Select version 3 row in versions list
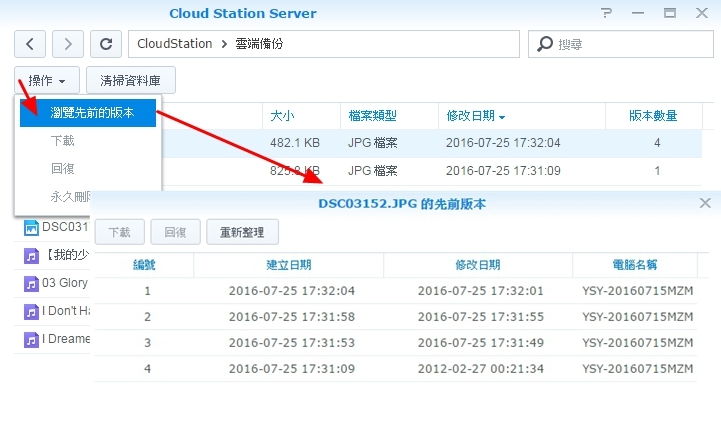This screenshot has height=423, width=721. 400,342
